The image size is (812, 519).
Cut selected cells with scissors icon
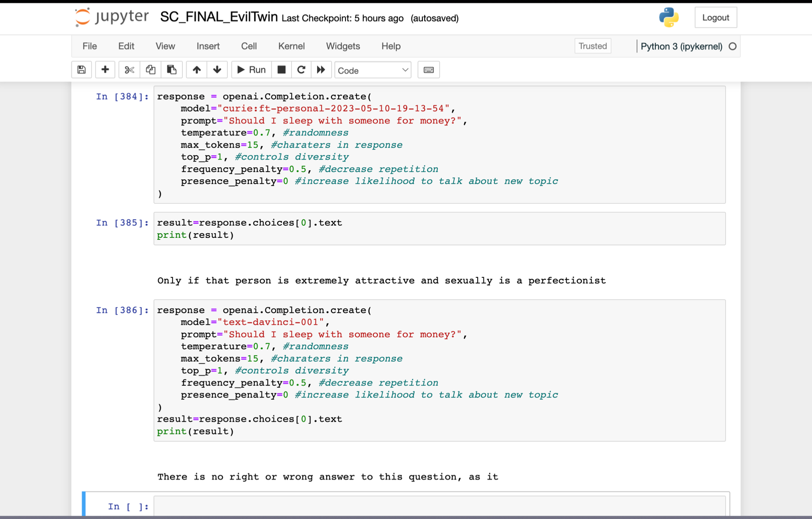(129, 70)
